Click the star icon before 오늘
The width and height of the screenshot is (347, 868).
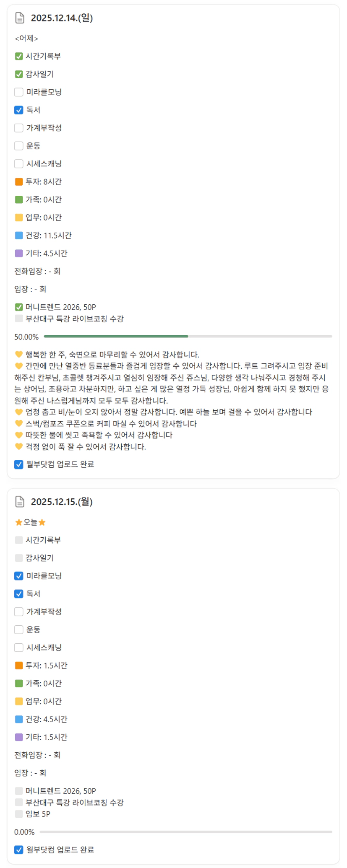[18, 522]
